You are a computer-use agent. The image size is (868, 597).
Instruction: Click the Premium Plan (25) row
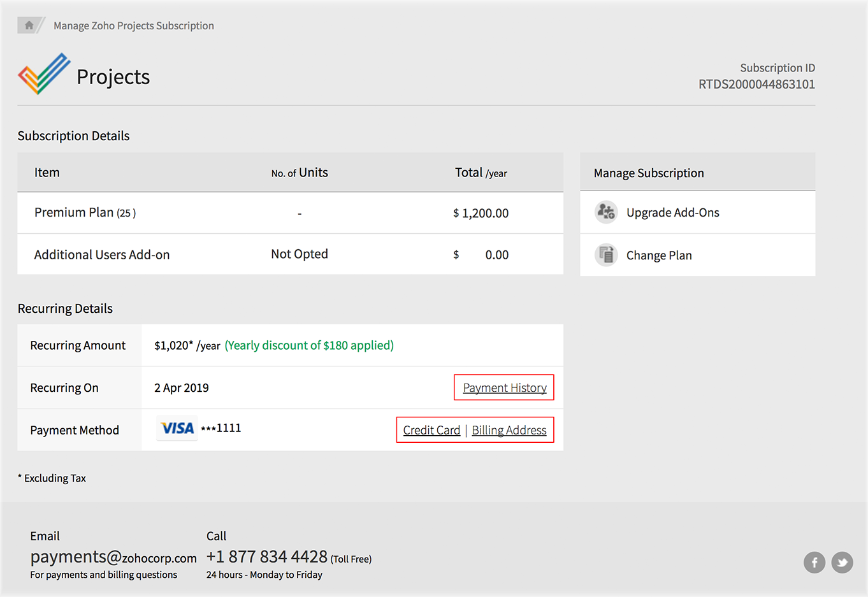pyautogui.click(x=291, y=213)
